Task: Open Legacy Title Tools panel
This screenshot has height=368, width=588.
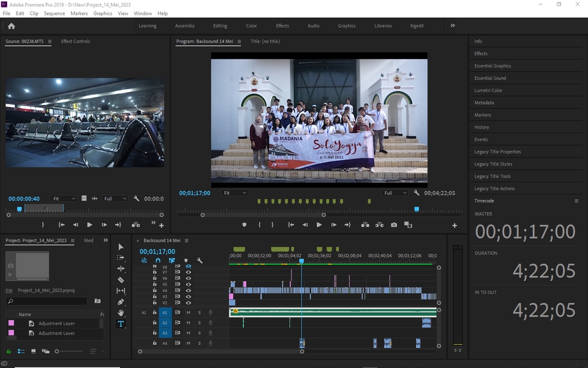Action: (492, 176)
